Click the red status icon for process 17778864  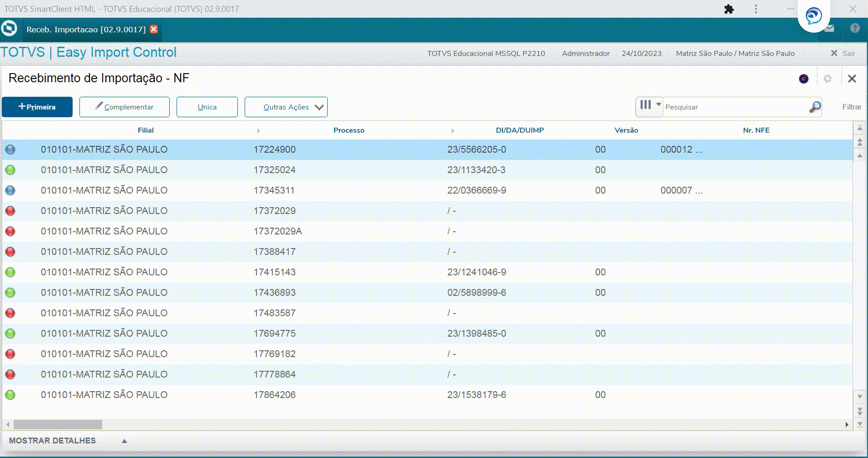(10, 374)
